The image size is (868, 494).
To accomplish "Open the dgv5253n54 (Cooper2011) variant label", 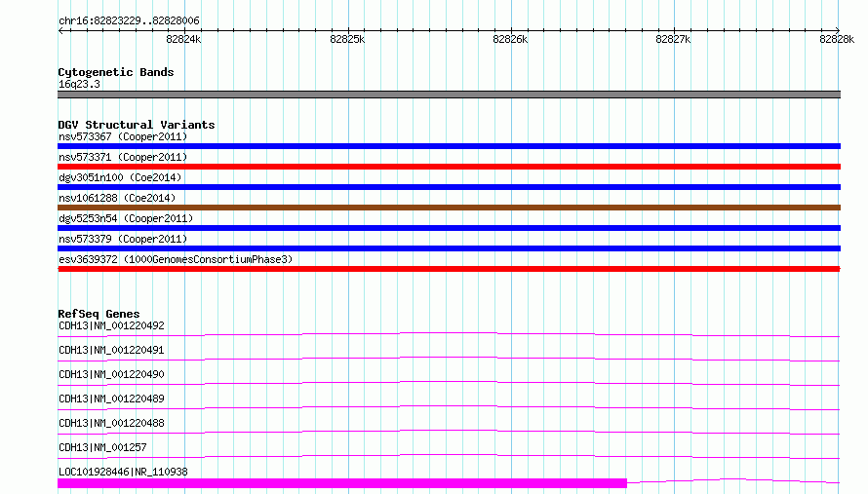I will 126,218.
